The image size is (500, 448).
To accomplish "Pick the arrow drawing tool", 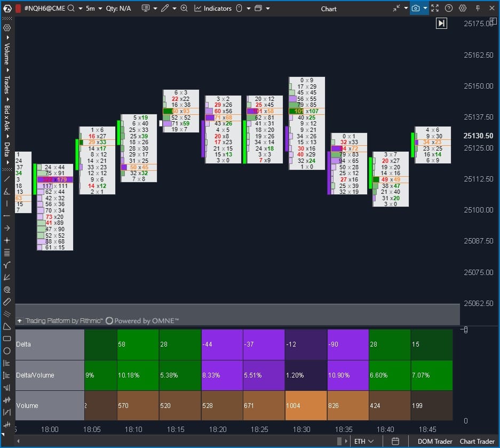I will coord(7,228).
